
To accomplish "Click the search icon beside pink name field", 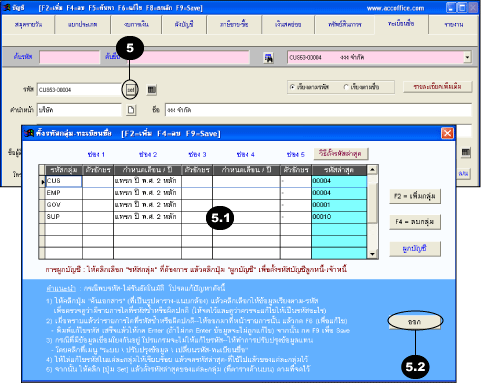I will (x=268, y=58).
